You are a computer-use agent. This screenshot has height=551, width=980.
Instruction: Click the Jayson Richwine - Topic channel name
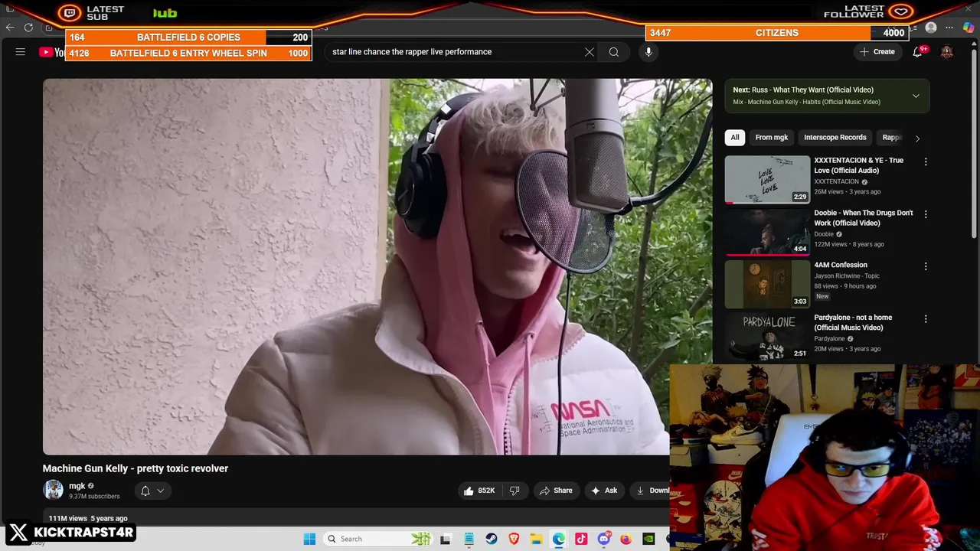(847, 275)
